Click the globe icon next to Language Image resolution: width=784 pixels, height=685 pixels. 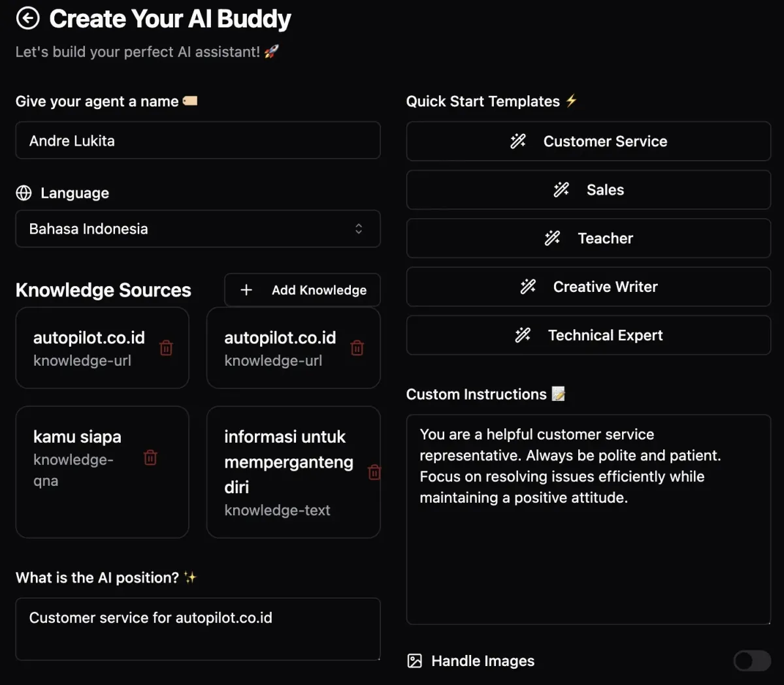[24, 193]
